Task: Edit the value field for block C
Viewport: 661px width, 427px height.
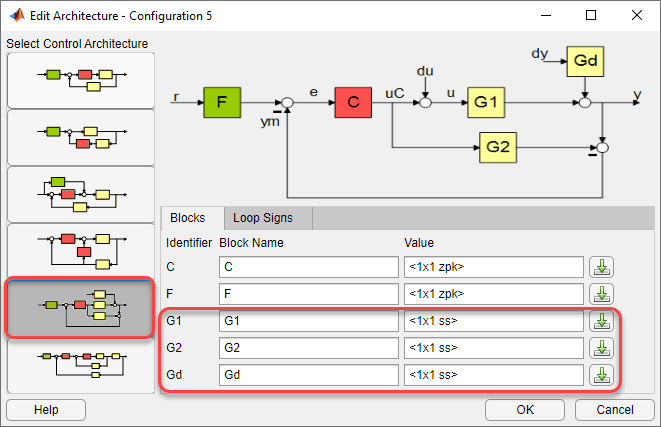Action: click(x=494, y=267)
